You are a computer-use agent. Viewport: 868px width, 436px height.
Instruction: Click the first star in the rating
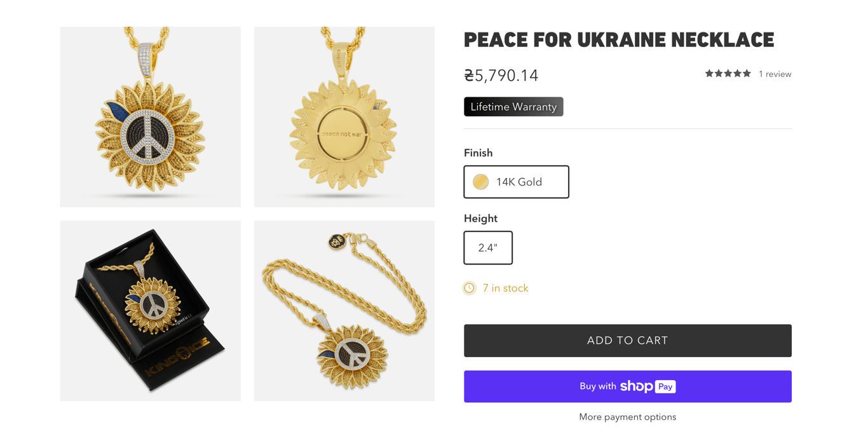coord(709,74)
